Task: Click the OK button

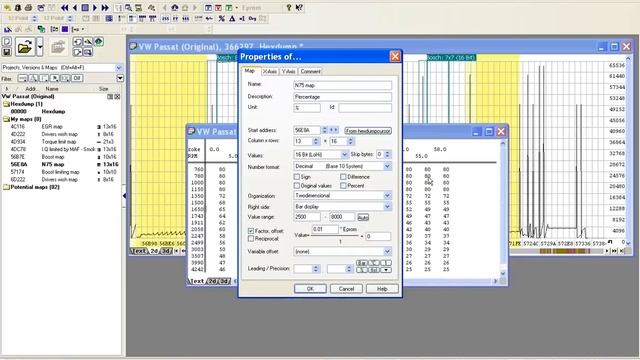Action: click(310, 289)
